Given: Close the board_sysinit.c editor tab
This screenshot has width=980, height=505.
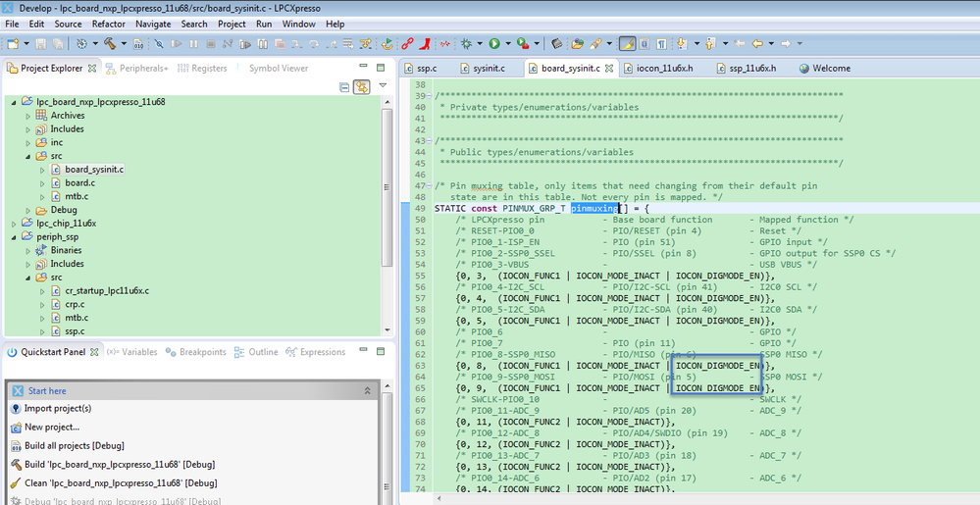Looking at the screenshot, I should (x=609, y=68).
